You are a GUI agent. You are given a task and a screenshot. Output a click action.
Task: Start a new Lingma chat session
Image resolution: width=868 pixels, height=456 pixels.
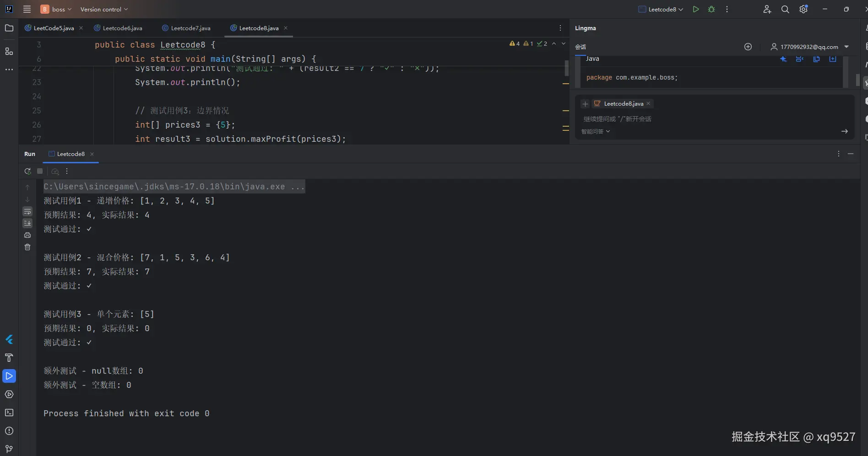point(748,47)
